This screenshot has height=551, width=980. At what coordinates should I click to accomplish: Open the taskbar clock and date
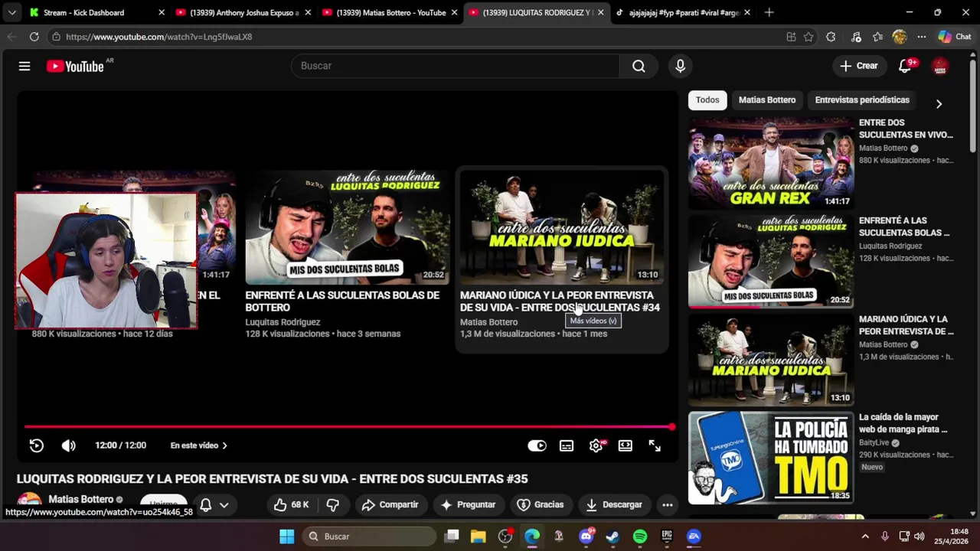pos(949,536)
